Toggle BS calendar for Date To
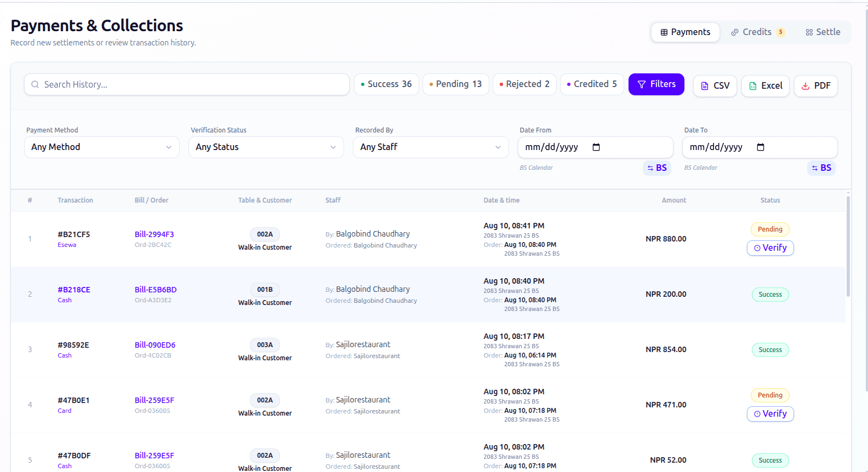The width and height of the screenshot is (868, 472). (821, 168)
